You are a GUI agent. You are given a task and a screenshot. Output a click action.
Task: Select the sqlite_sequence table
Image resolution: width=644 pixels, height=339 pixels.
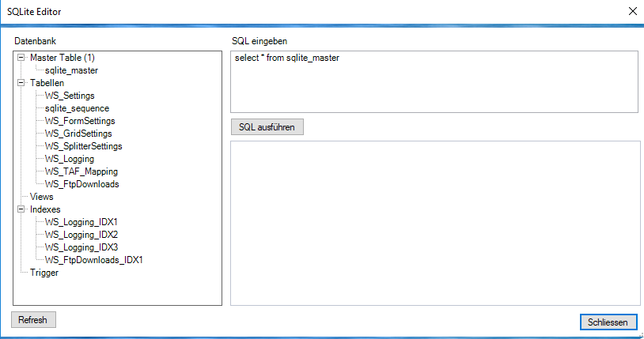coord(77,108)
